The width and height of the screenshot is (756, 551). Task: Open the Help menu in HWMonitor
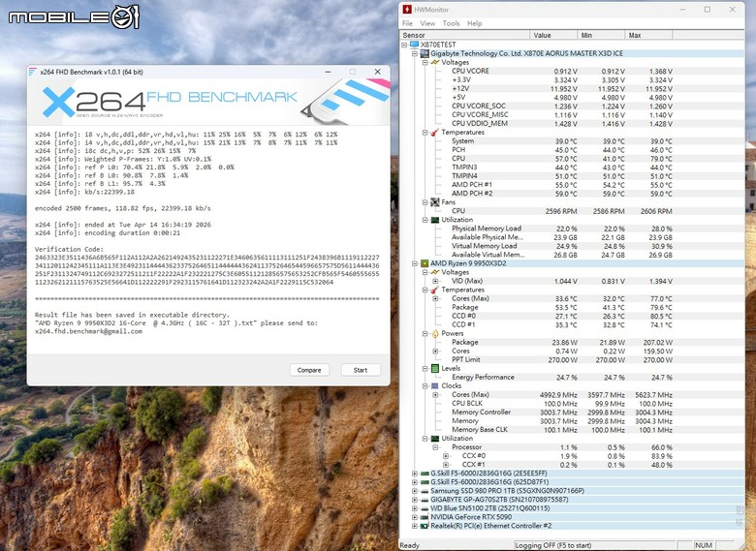pyautogui.click(x=474, y=23)
